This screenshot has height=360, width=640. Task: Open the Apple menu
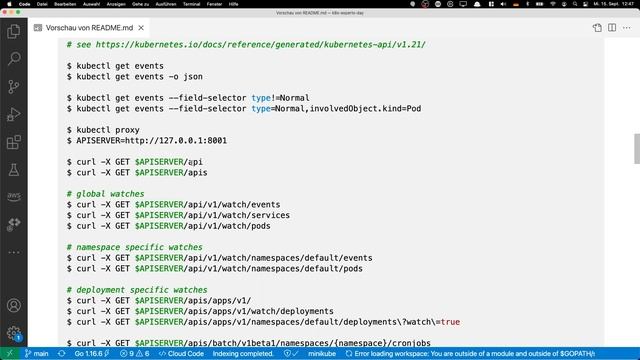pyautogui.click(x=9, y=4)
